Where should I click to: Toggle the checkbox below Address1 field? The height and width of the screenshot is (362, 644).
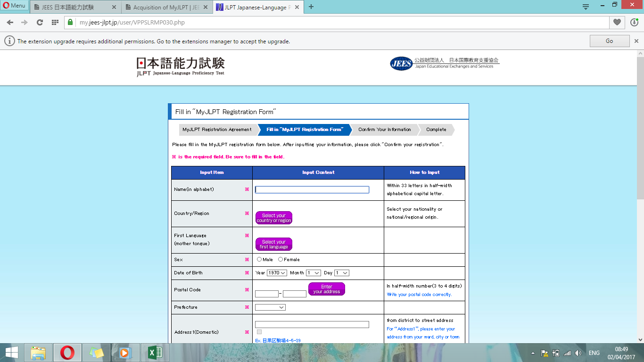tap(259, 332)
